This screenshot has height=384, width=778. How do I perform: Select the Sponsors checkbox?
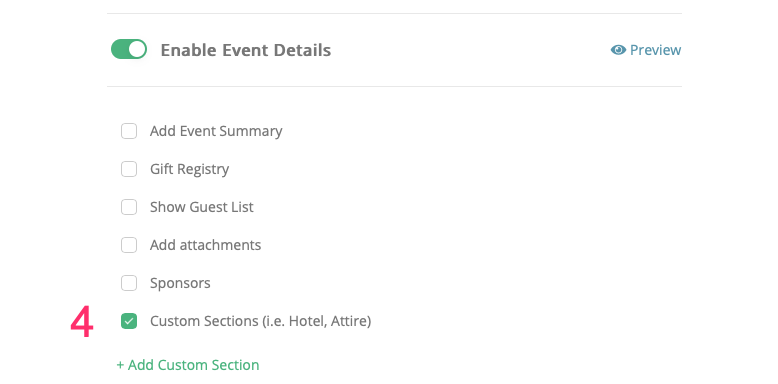(129, 283)
